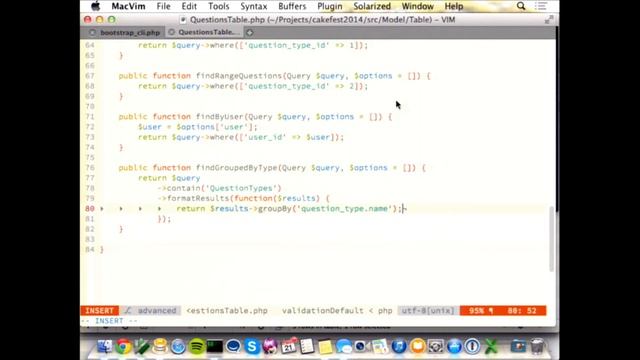Open Finder from the dock
640x360 pixels.
[x=104, y=346]
